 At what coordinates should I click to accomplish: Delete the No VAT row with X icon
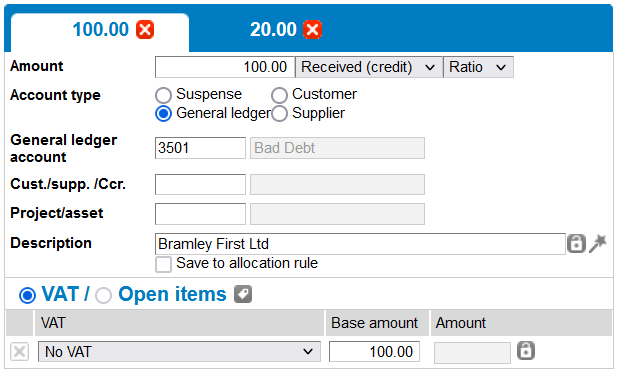click(x=19, y=352)
